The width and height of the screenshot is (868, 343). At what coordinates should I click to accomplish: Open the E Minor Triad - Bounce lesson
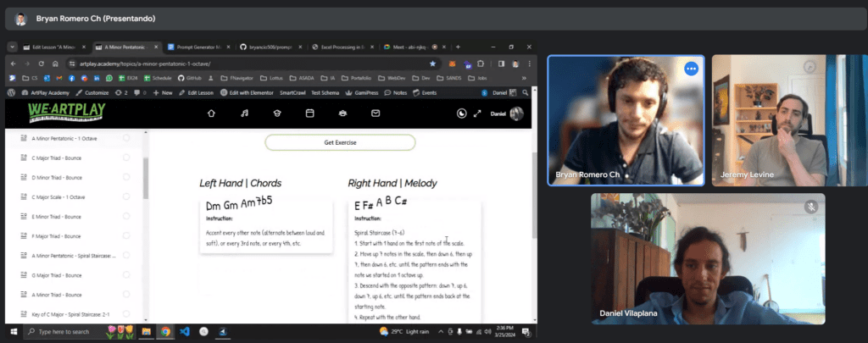coord(56,216)
